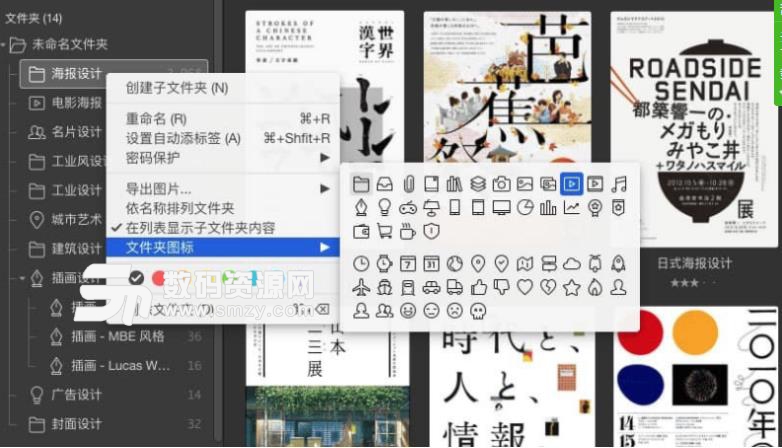Choose the cloud folder icon
The image size is (782, 448).
click(572, 263)
